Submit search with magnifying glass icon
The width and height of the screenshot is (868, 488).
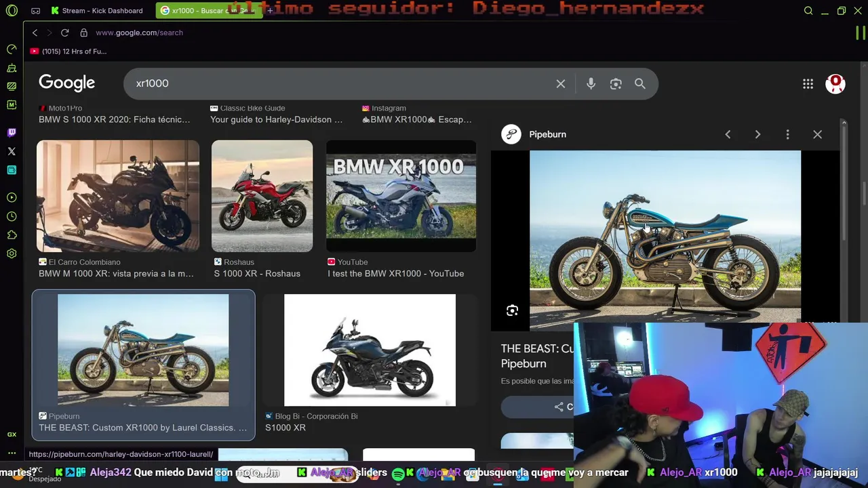640,83
